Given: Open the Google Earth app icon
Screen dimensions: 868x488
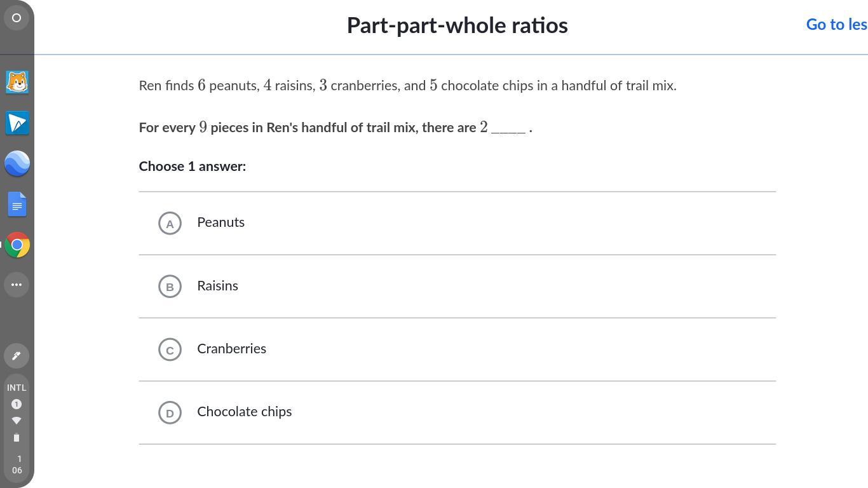Looking at the screenshot, I should [x=17, y=163].
